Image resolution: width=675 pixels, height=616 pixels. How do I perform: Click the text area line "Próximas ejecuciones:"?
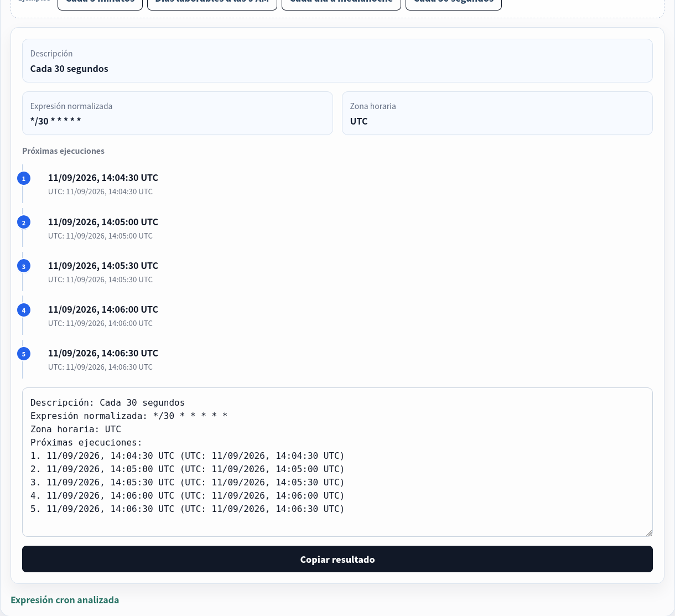pyautogui.click(x=86, y=443)
